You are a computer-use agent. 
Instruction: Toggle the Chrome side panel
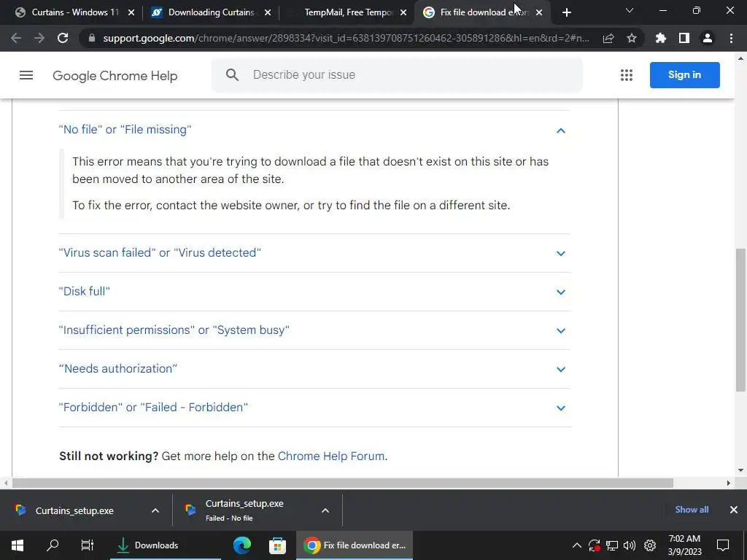(684, 38)
